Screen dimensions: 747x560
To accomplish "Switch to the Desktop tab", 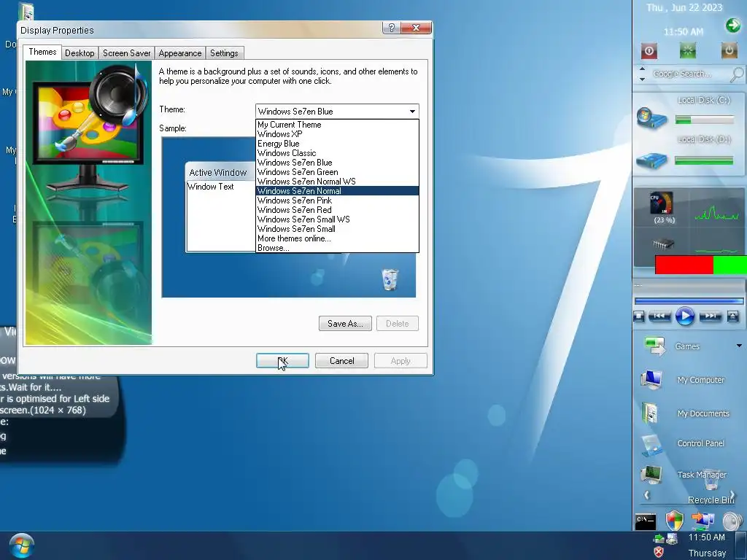I will [80, 52].
